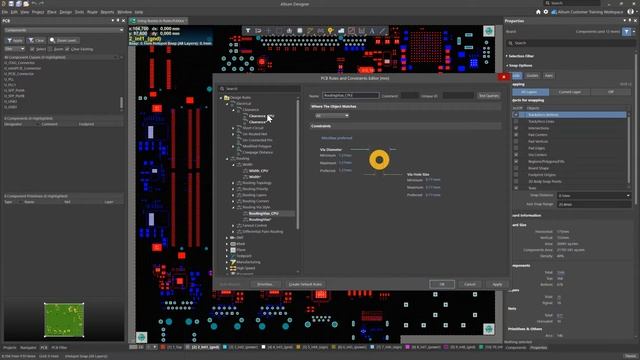Click the Save icon in the title bar
Screen dimensions: 640x360
coord(11,4)
